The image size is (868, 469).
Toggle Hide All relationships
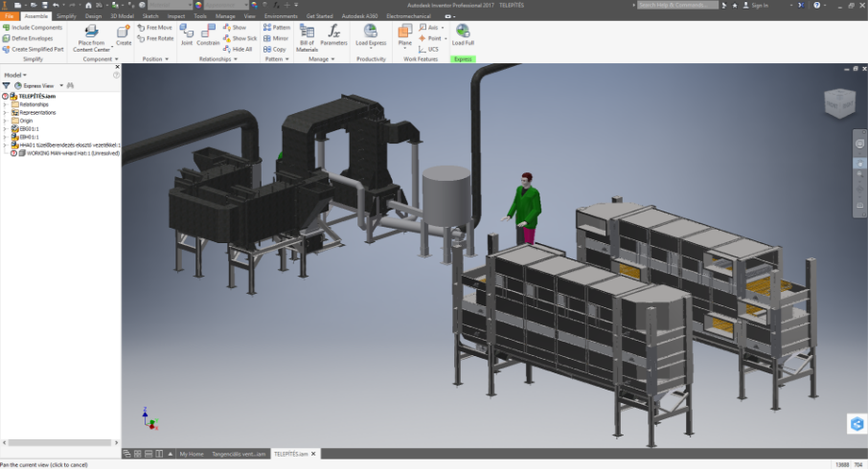point(238,49)
